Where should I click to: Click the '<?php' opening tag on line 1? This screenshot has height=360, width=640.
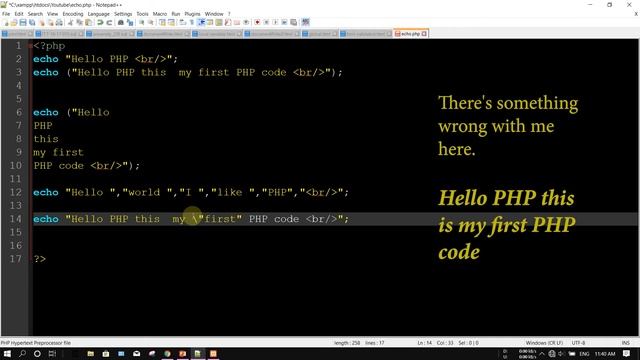pyautogui.click(x=49, y=46)
